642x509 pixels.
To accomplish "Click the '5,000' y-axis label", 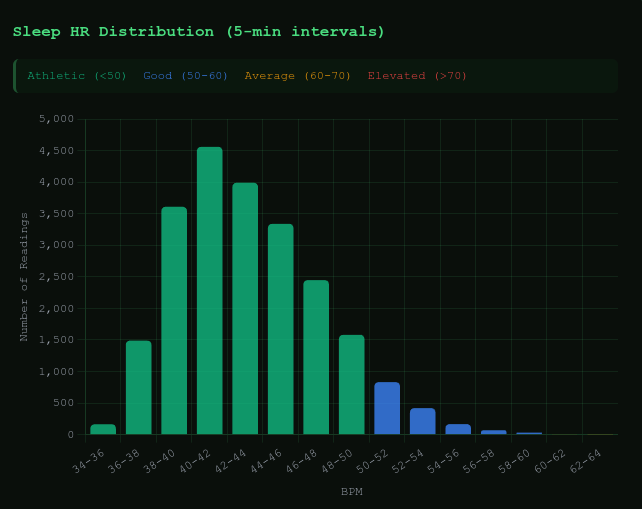I will tap(57, 119).
